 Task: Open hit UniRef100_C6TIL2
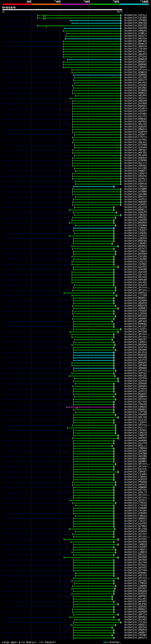135,15
